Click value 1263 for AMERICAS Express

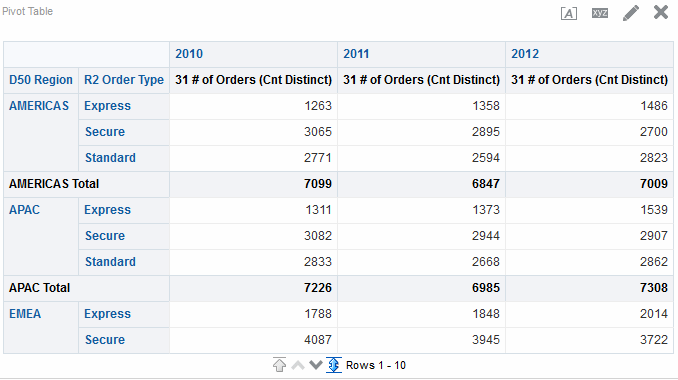coord(318,106)
